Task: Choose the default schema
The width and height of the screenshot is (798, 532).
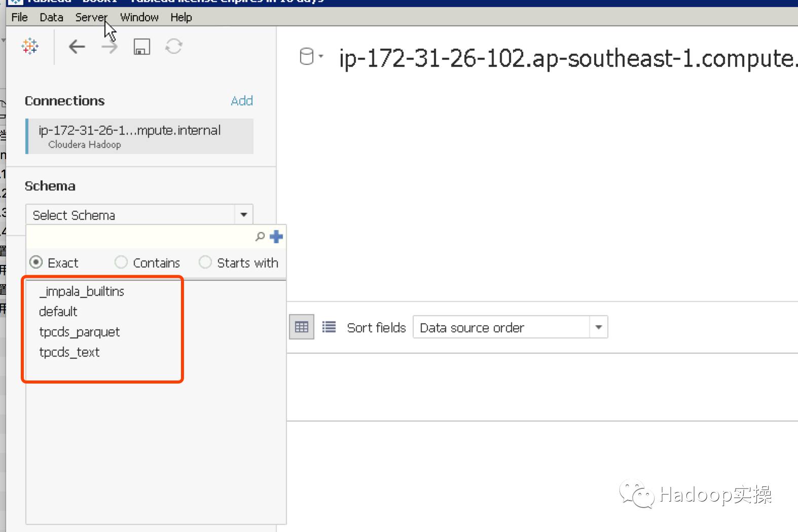Action: (x=58, y=312)
